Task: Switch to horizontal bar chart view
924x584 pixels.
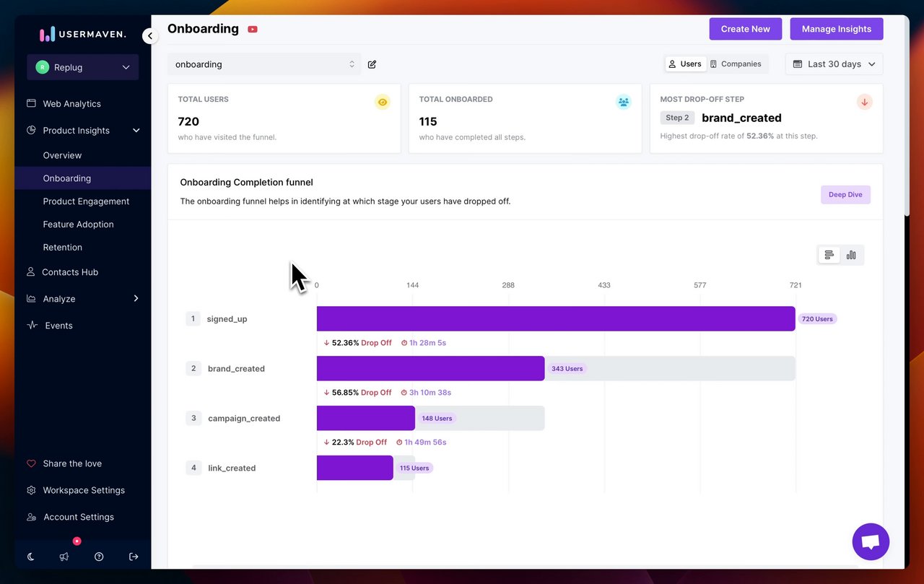Action: (829, 255)
